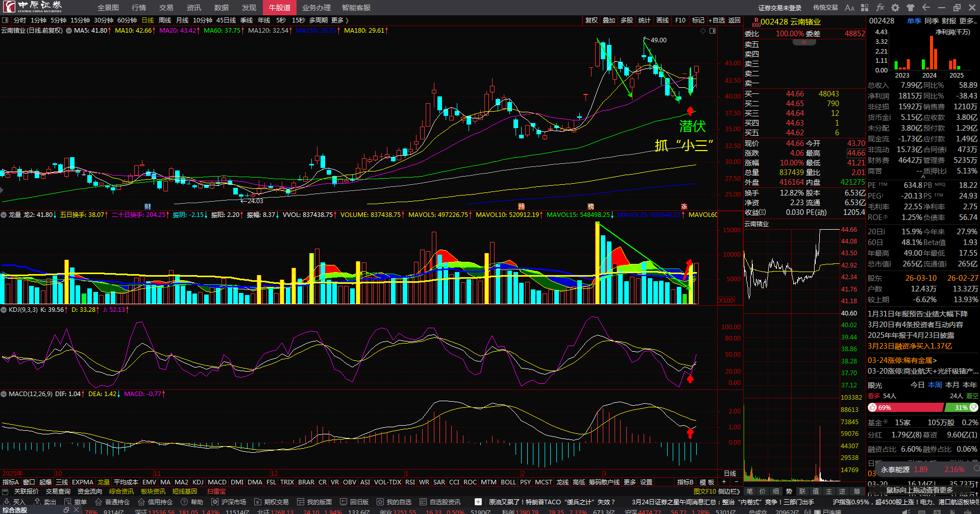This screenshot has width=980, height=514.
Task: Click the +自选 add to watchlist button
Action: click(x=717, y=20)
